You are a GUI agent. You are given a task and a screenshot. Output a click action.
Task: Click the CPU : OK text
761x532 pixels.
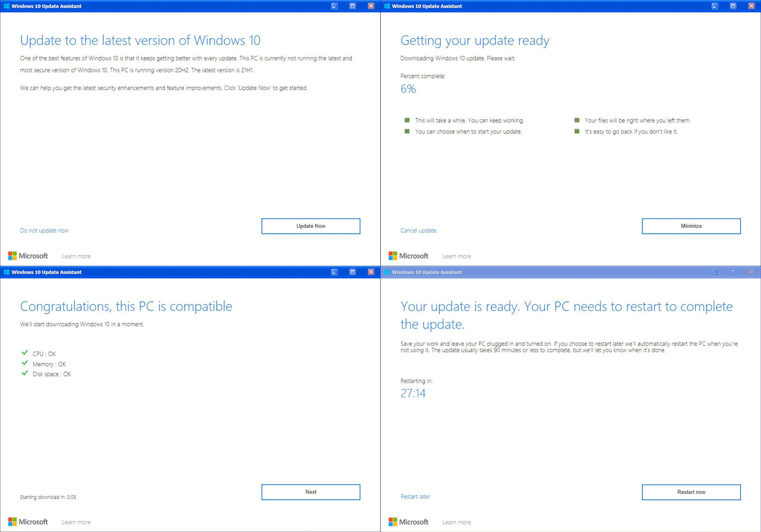[x=44, y=354]
